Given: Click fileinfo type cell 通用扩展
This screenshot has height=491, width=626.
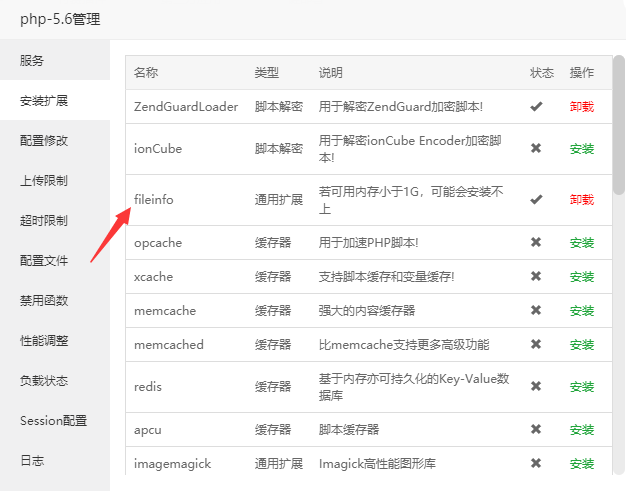Looking at the screenshot, I should 279,199.
